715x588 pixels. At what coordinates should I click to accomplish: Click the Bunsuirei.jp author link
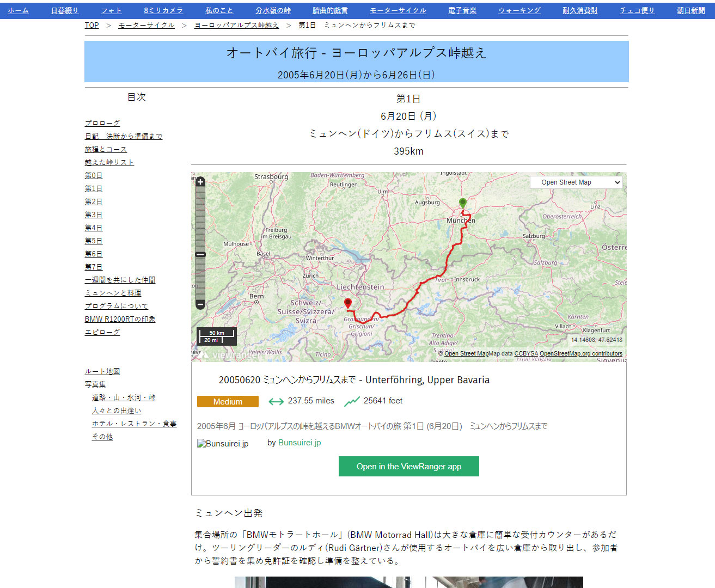pyautogui.click(x=300, y=443)
